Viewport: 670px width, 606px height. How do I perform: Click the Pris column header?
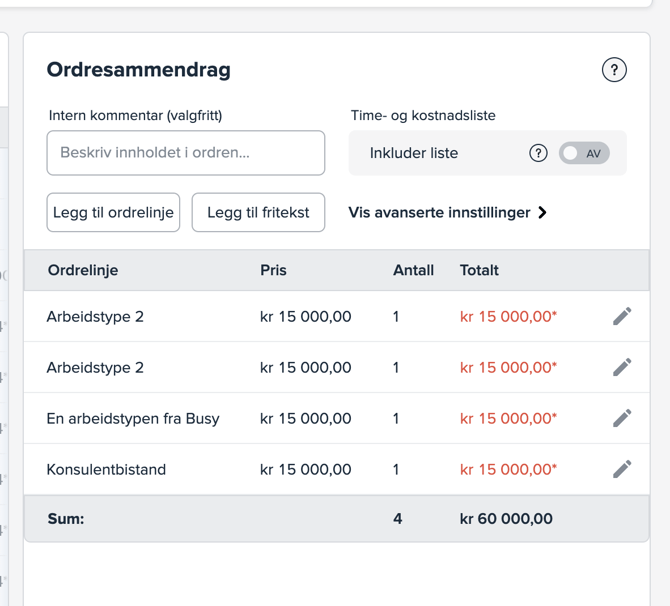273,270
